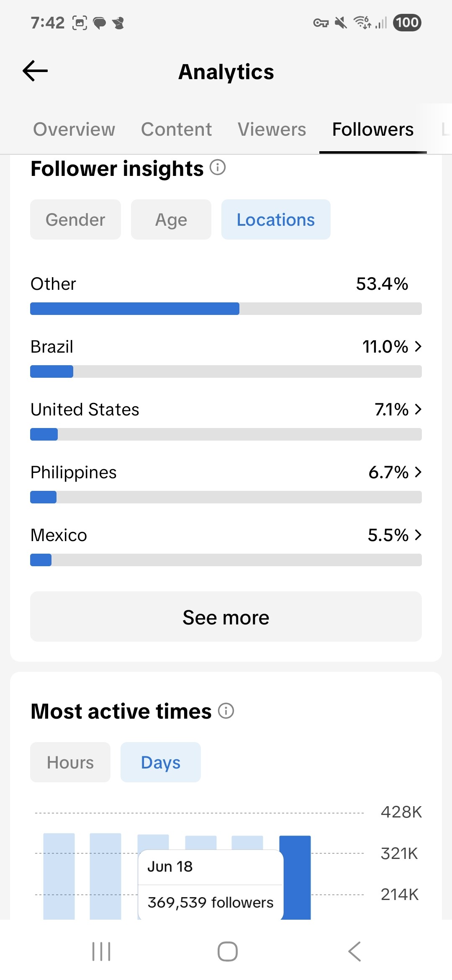Open the Viewers tab
452x980 pixels.
[272, 129]
